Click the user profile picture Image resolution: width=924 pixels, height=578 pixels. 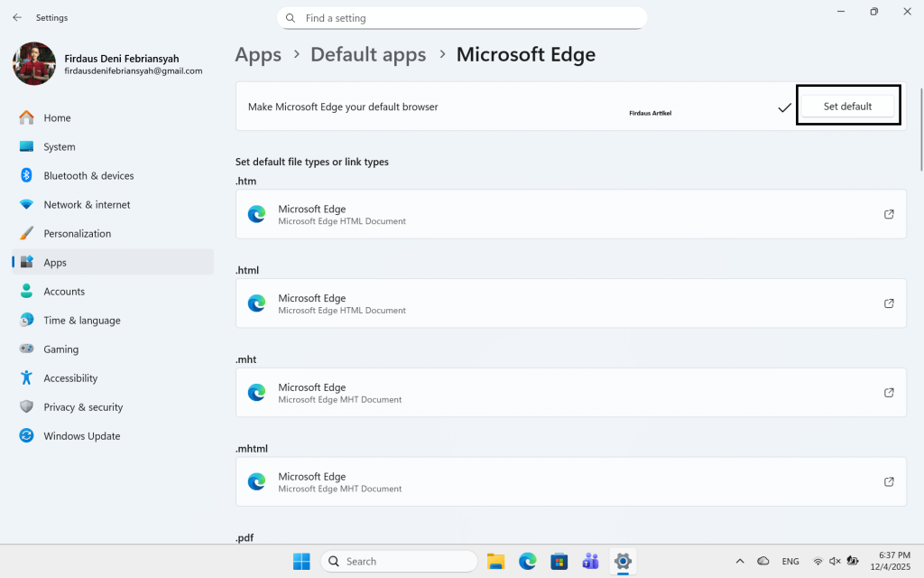pos(34,64)
